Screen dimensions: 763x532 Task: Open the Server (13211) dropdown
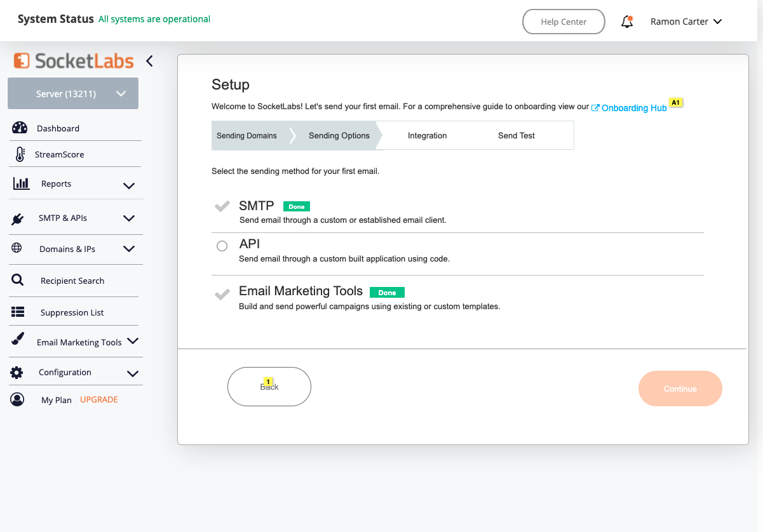pyautogui.click(x=73, y=93)
